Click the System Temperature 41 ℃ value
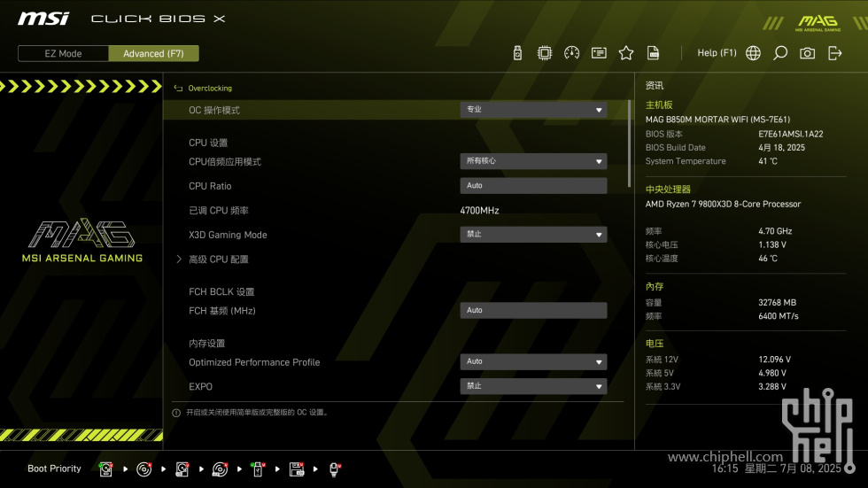This screenshot has width=868, height=488. point(768,161)
